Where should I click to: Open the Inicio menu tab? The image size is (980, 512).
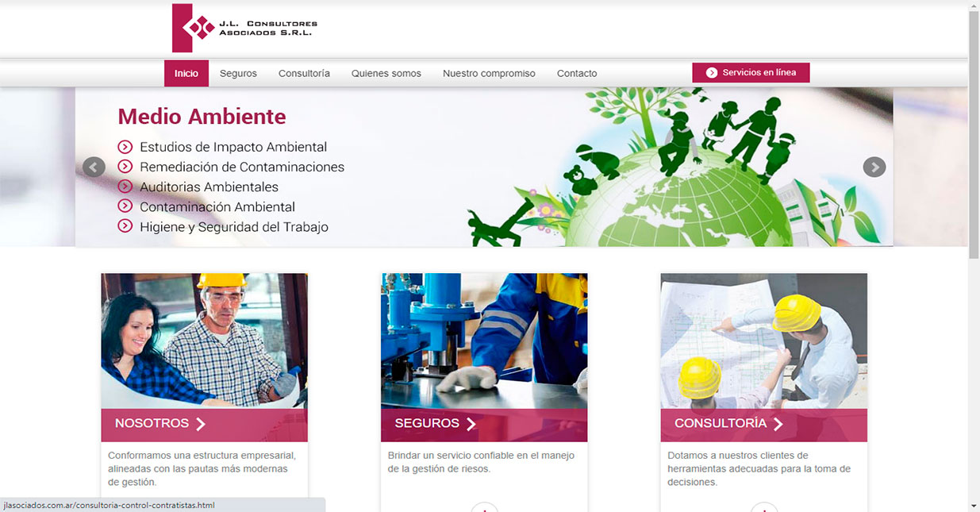pyautogui.click(x=186, y=73)
